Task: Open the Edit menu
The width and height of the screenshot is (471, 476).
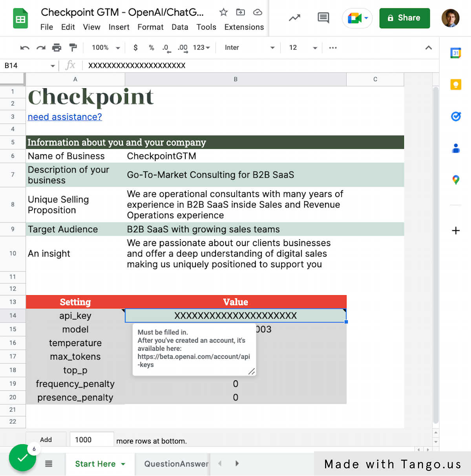Action: [68, 27]
